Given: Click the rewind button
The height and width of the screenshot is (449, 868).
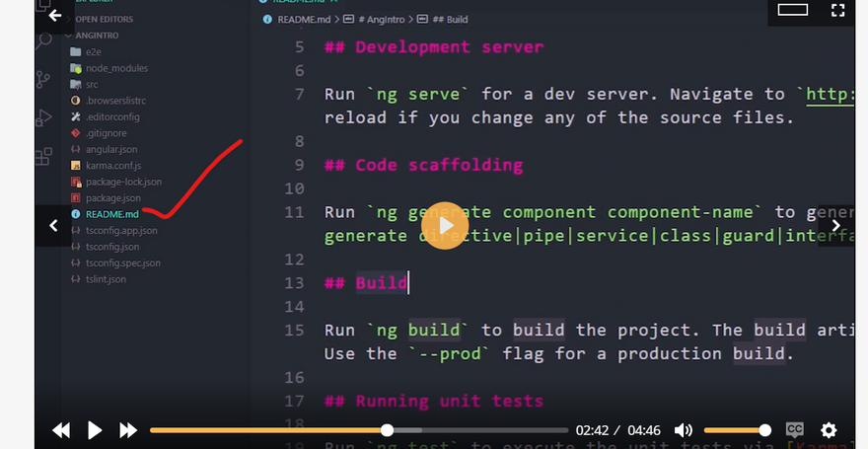Looking at the screenshot, I should 61,430.
